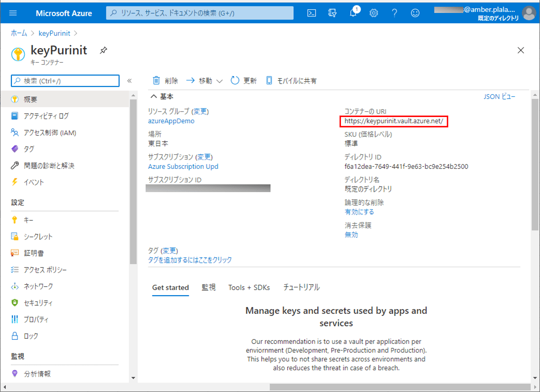Switch to the チュートリアル tab
540x392 pixels.
click(x=301, y=287)
